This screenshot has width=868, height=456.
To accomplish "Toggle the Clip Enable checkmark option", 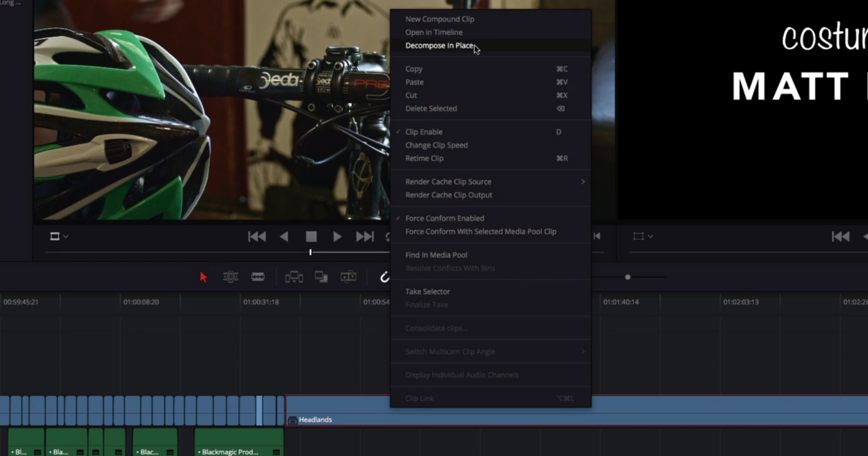I will [424, 132].
